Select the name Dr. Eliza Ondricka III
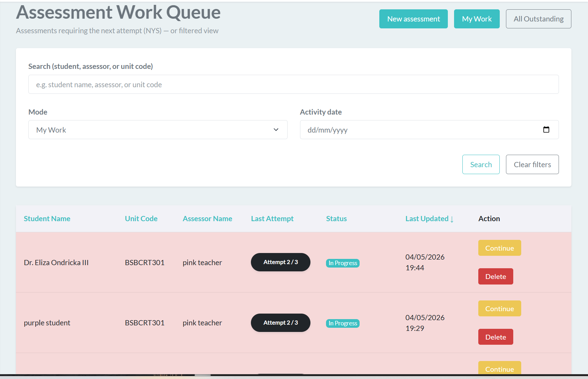The width and height of the screenshot is (588, 379). tap(56, 263)
